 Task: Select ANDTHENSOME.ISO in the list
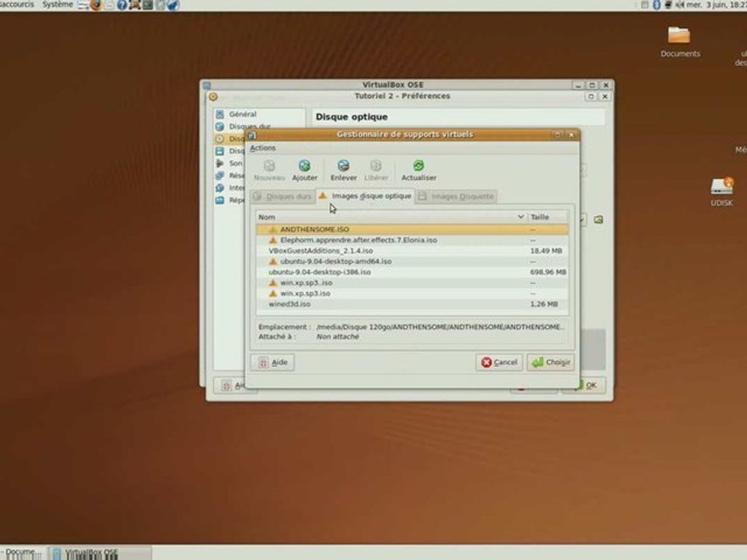pos(412,229)
